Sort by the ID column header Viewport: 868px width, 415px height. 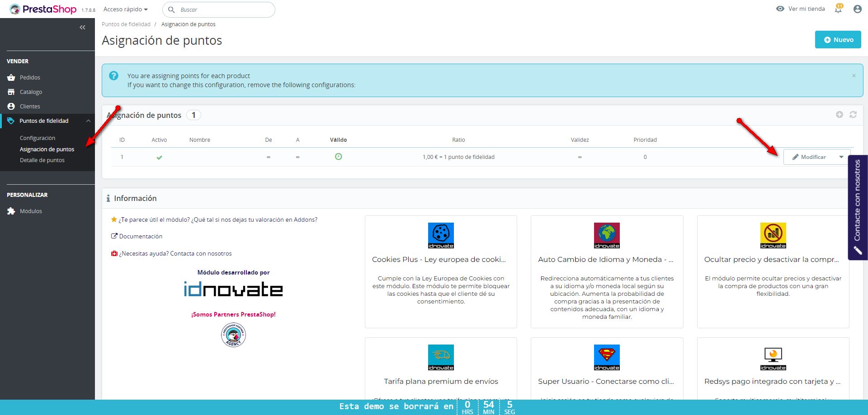(122, 140)
